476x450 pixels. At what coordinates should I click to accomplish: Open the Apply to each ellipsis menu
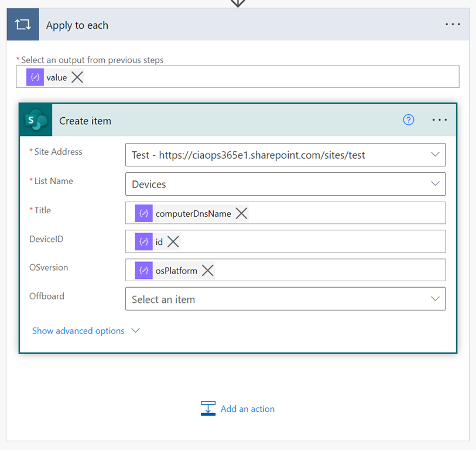(453, 25)
